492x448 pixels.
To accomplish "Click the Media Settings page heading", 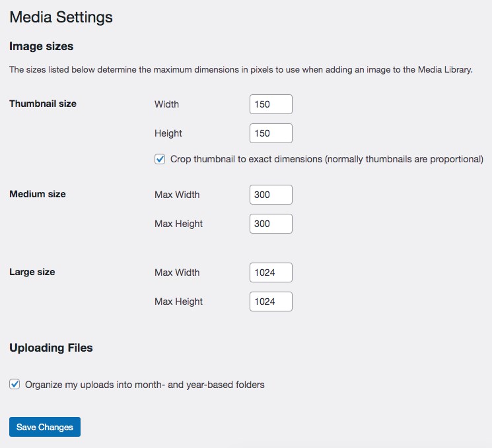I will 61,17.
